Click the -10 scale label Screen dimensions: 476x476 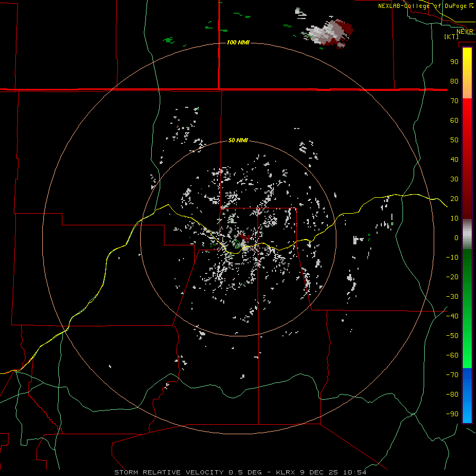pos(452,258)
